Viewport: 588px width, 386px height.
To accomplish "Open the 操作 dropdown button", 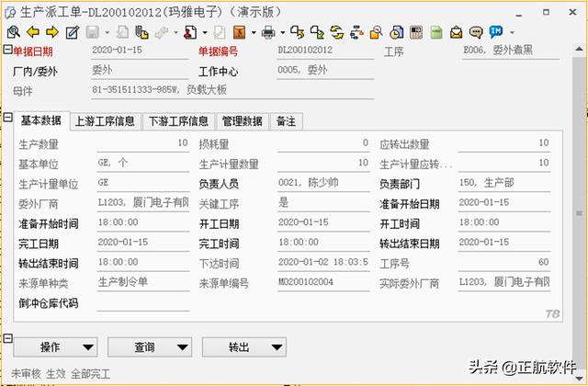I will 55,347.
